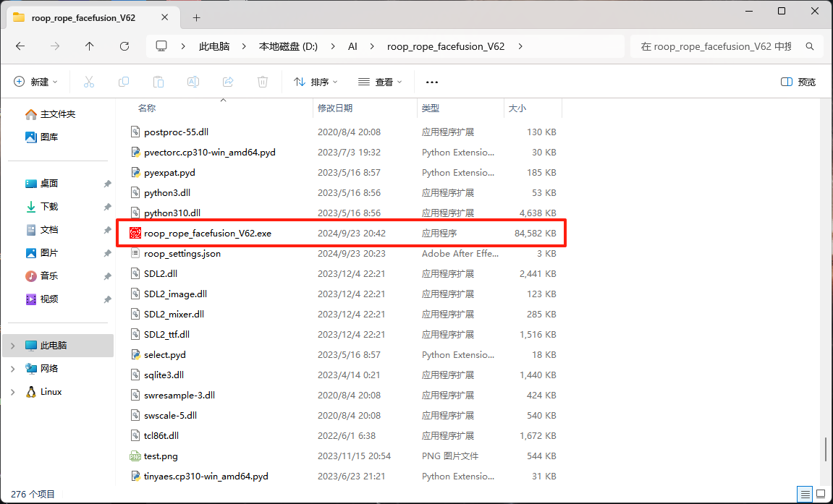The image size is (833, 504).
Task: Click the Copy icon in toolbar
Action: coord(124,82)
